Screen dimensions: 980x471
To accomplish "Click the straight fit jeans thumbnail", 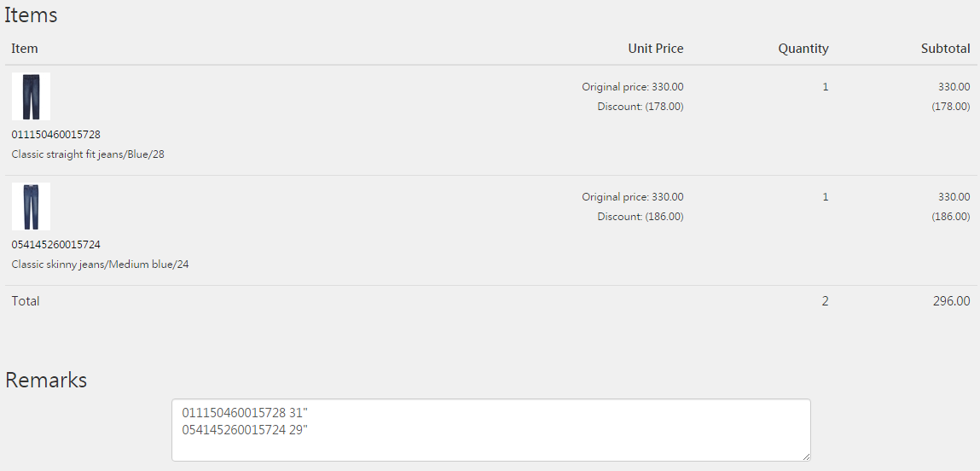I will coord(31,96).
